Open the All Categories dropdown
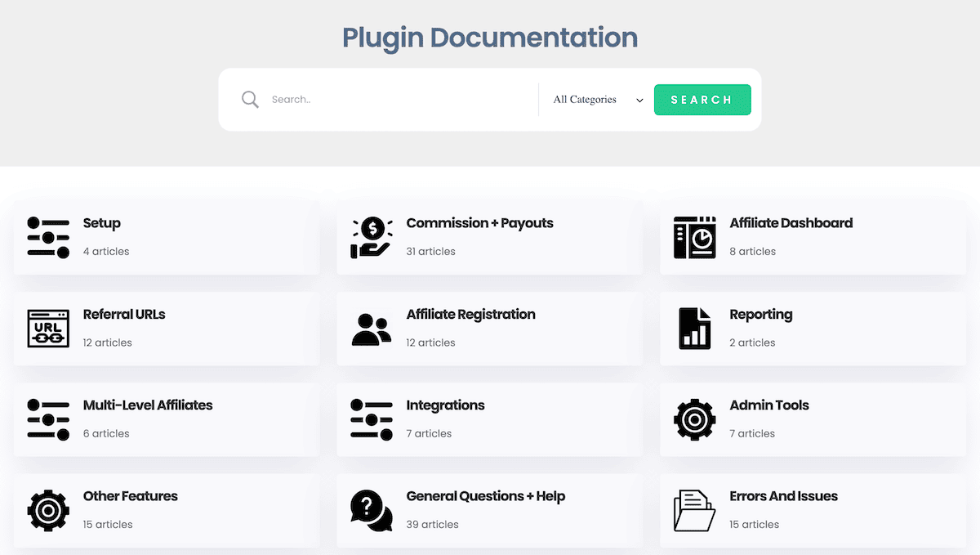Viewport: 980px width, 555px height. 597,100
